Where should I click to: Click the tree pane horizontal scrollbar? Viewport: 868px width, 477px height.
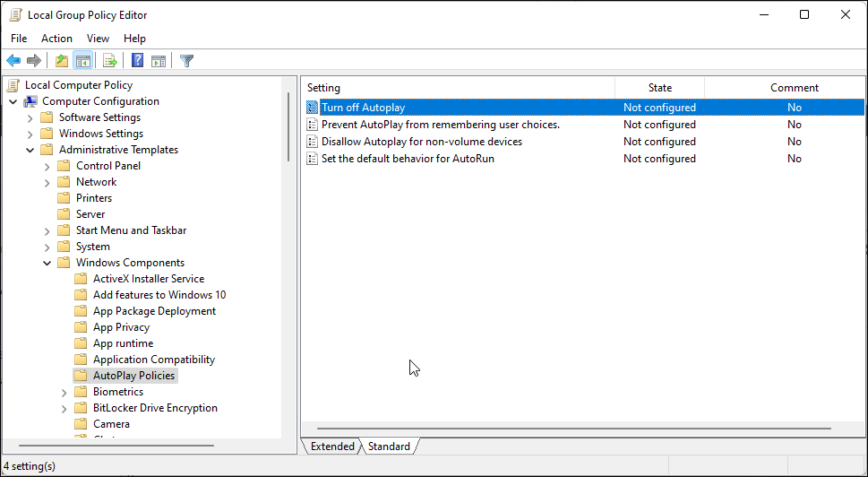[116, 446]
